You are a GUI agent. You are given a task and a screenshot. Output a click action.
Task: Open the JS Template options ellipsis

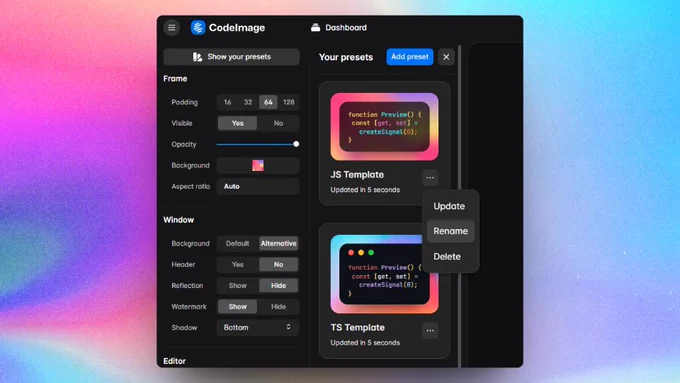point(430,177)
